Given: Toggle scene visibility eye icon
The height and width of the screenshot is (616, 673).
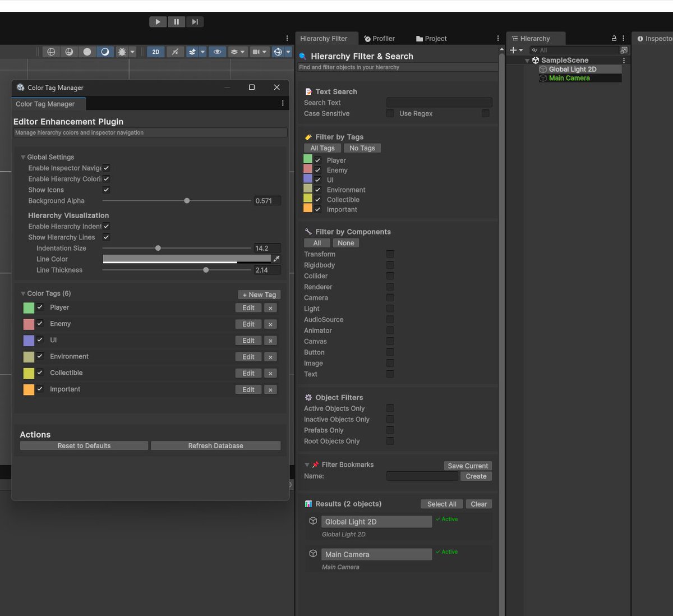Looking at the screenshot, I should [x=218, y=52].
